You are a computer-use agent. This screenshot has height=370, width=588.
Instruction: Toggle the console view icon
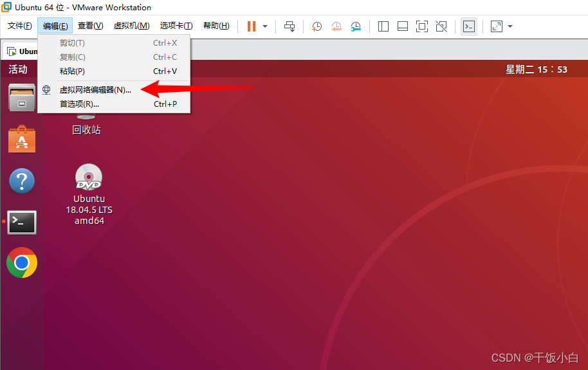(469, 26)
